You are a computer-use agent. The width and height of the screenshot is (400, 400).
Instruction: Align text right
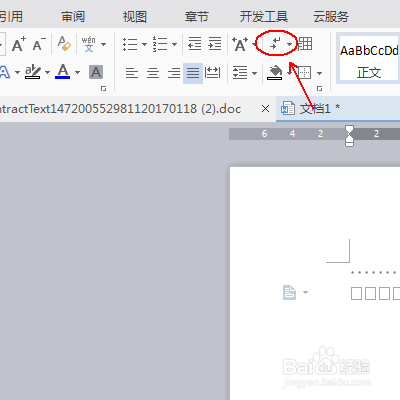[x=174, y=73]
